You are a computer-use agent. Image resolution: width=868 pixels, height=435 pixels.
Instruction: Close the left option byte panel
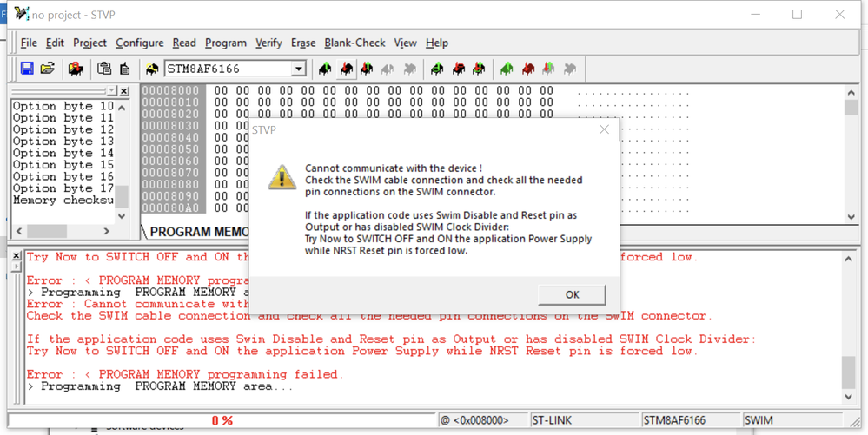pyautogui.click(x=124, y=91)
